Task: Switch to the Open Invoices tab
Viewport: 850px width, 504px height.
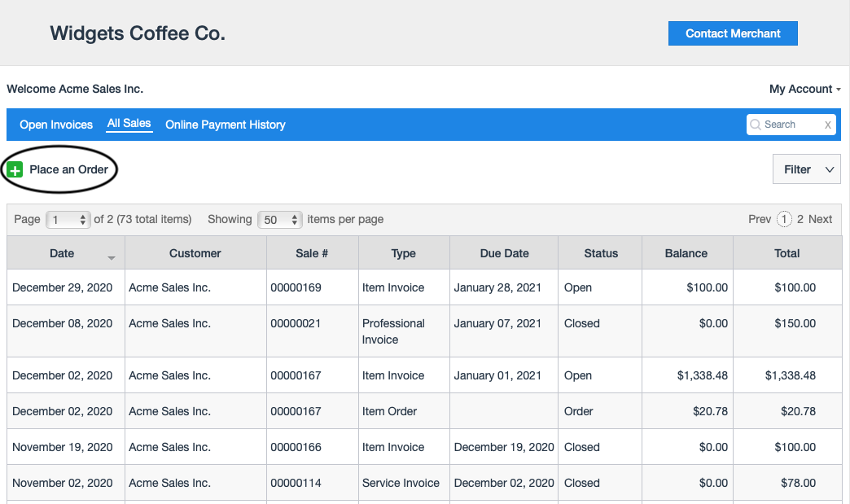Action: (x=56, y=125)
